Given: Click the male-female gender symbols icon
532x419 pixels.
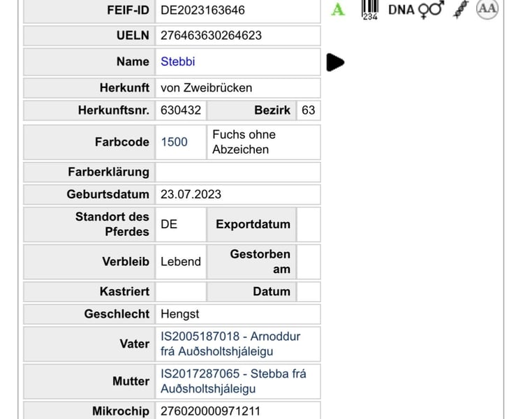Looking at the screenshot, I should coord(431,10).
